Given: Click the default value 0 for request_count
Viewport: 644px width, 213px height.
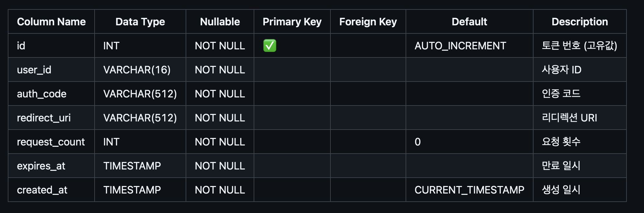Looking at the screenshot, I should pos(418,142).
